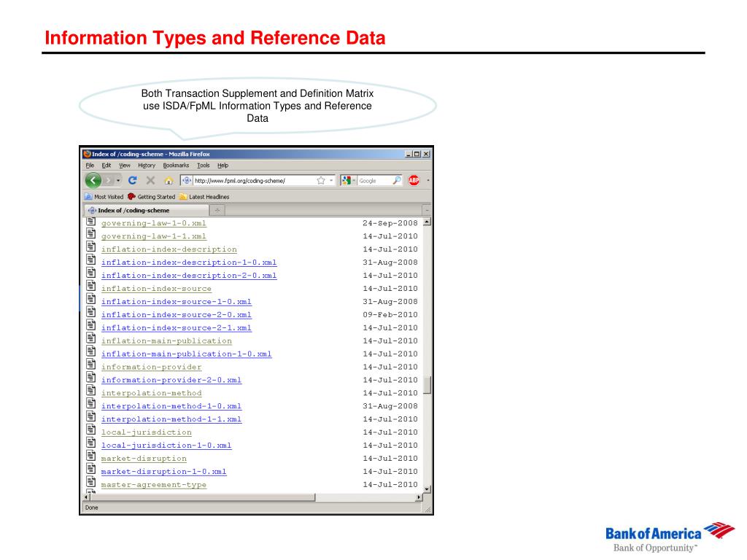Open the local-jurisdiction-1-0.xml link
The width and height of the screenshot is (747, 560).
[166, 446]
